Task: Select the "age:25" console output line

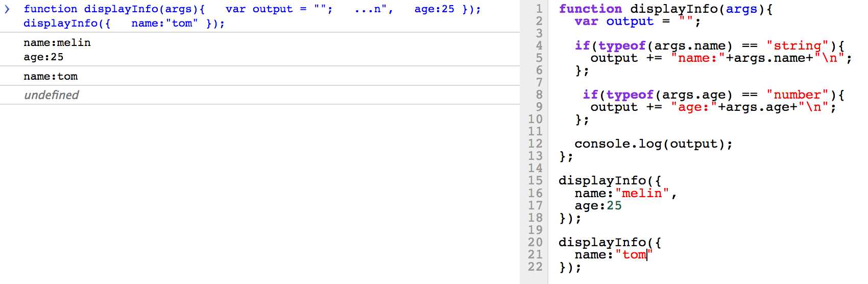Action: tap(43, 57)
